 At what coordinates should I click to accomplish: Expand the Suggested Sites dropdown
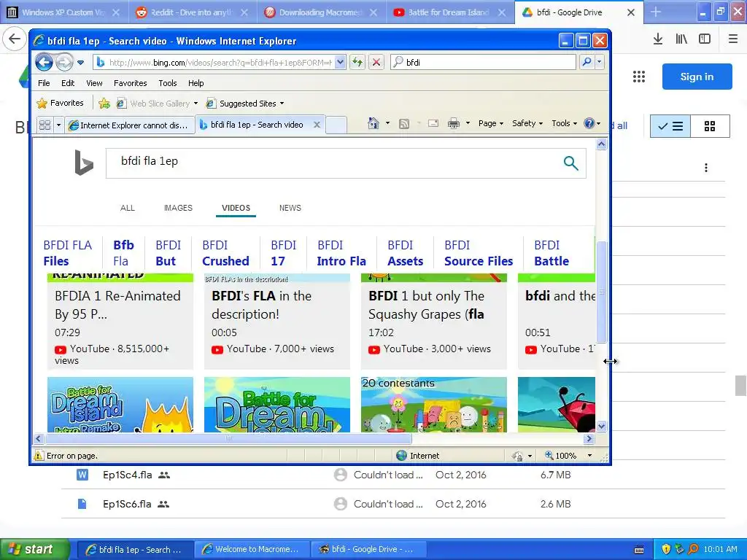pos(282,104)
